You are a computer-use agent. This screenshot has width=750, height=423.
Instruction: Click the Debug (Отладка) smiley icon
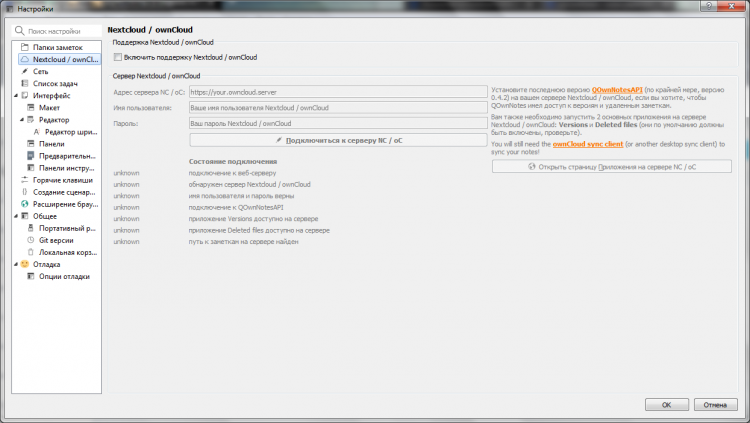click(x=25, y=264)
